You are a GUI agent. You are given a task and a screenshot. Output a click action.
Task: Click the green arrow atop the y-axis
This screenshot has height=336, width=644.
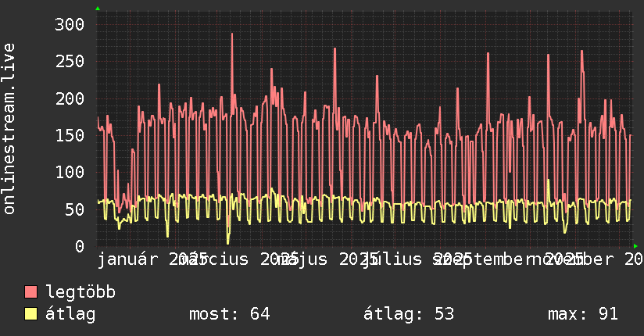coord(98,9)
